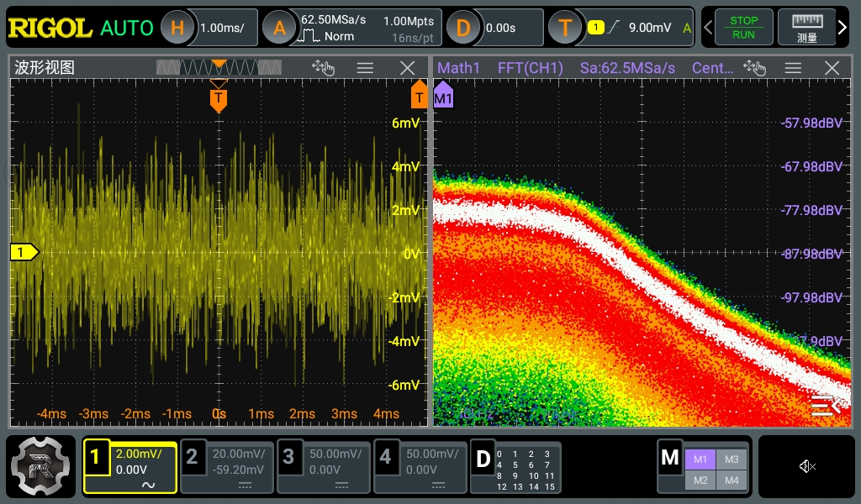
Task: Click the drag-hand icon on the 波形视图 panel
Action: [x=324, y=68]
